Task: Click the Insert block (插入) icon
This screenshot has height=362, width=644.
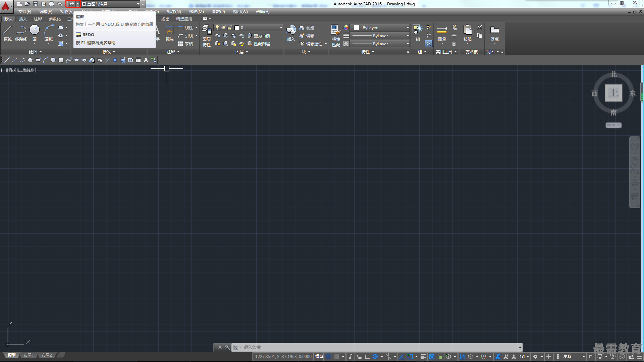Action: [x=291, y=33]
